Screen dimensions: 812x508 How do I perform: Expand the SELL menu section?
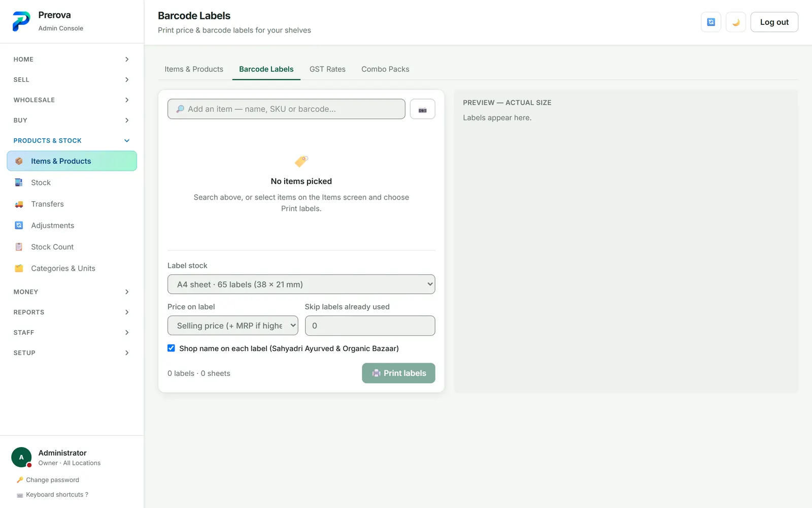click(72, 80)
